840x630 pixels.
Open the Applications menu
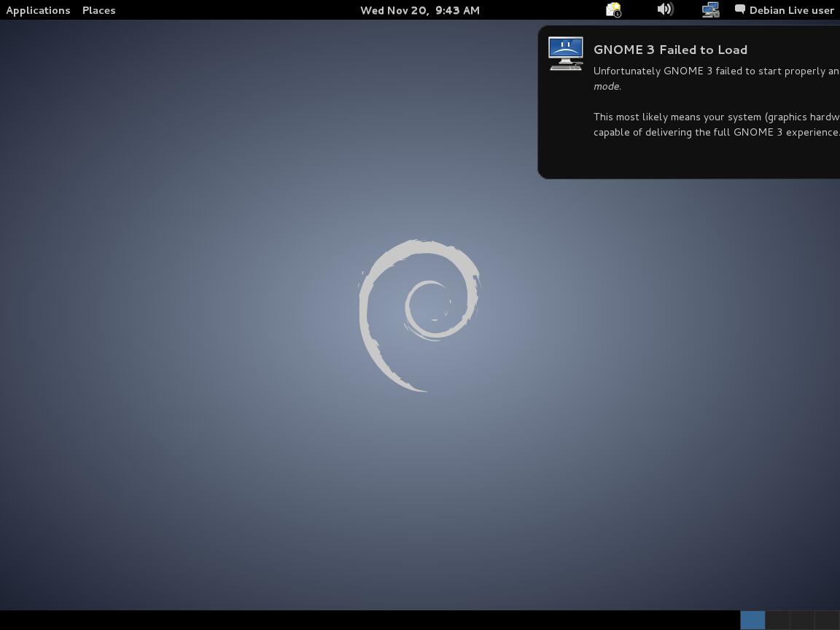click(x=38, y=10)
